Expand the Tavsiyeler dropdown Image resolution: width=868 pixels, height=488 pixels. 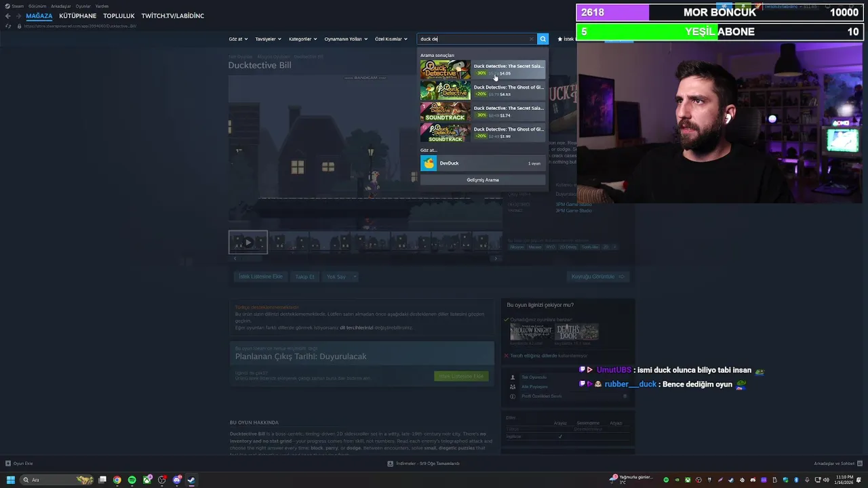(268, 39)
